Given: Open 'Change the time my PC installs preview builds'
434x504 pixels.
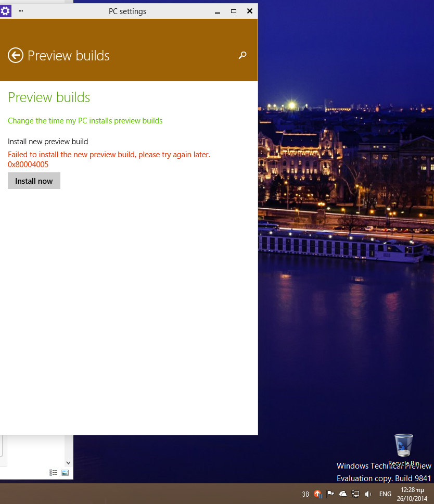Looking at the screenshot, I should coord(85,121).
